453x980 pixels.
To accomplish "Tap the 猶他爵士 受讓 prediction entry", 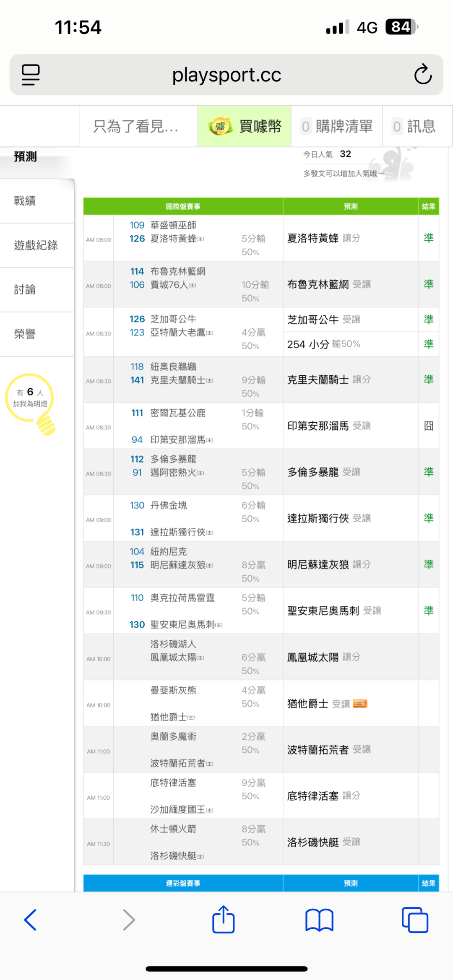I will pos(319,704).
